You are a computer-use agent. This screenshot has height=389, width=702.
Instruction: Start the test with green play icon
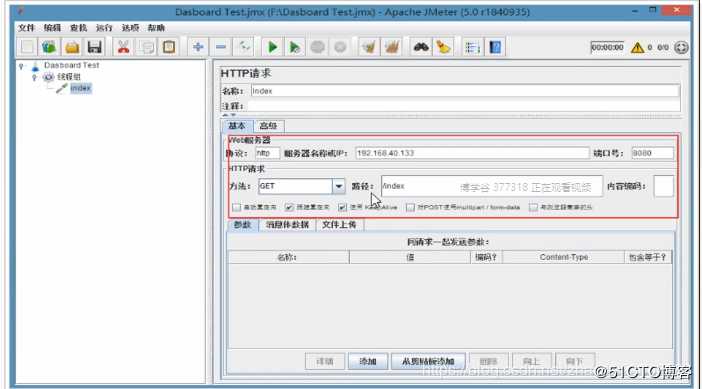[x=272, y=47]
